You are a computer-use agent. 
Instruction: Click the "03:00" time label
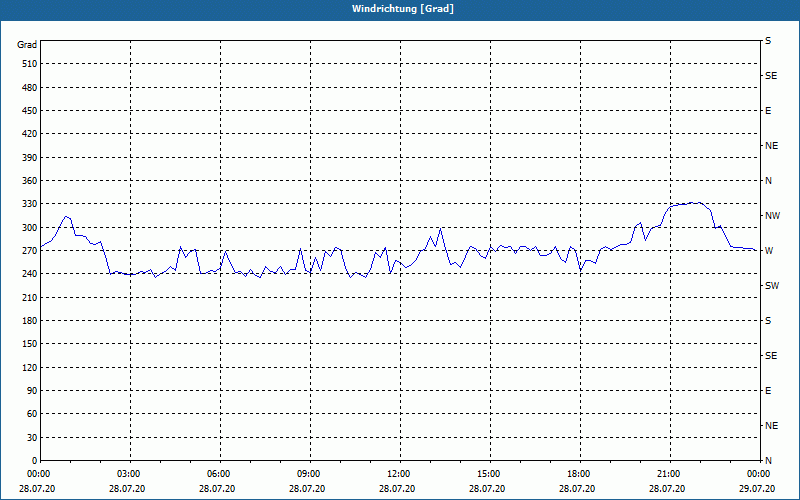coord(131,473)
